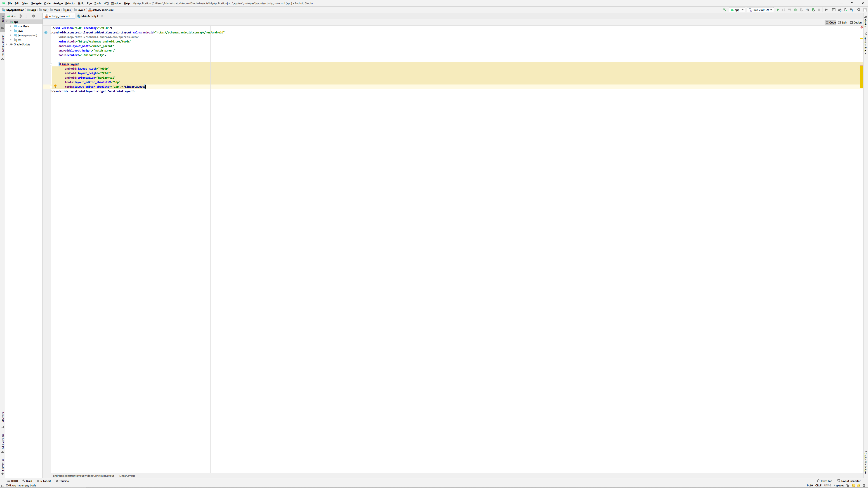Screen dimensions: 868x488
Task: Select Code view mode
Action: point(831,23)
